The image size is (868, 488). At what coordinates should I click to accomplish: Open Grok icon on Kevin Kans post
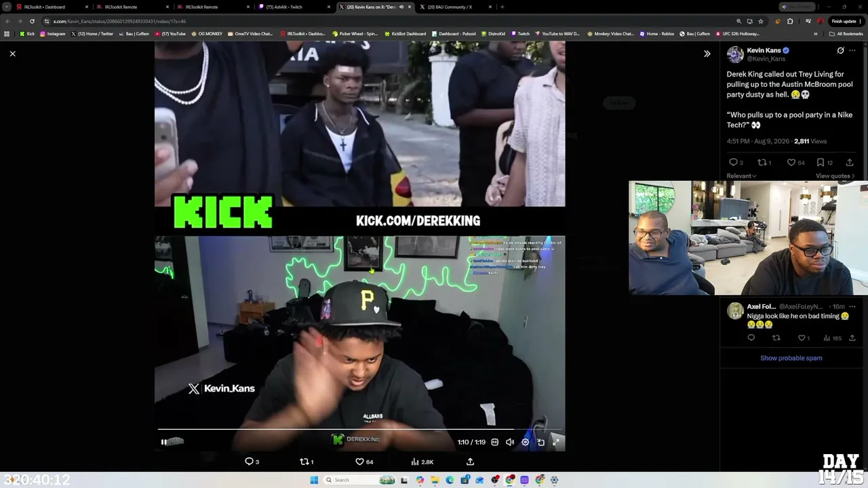pos(840,50)
